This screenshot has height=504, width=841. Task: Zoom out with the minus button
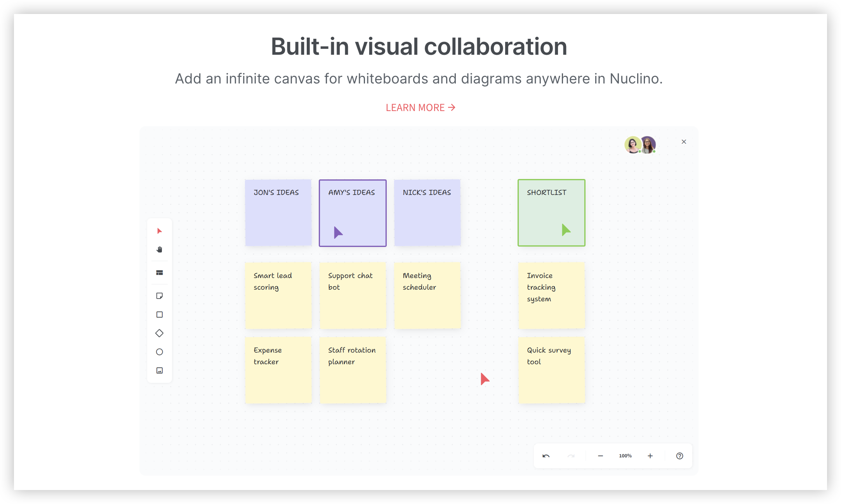(x=600, y=456)
